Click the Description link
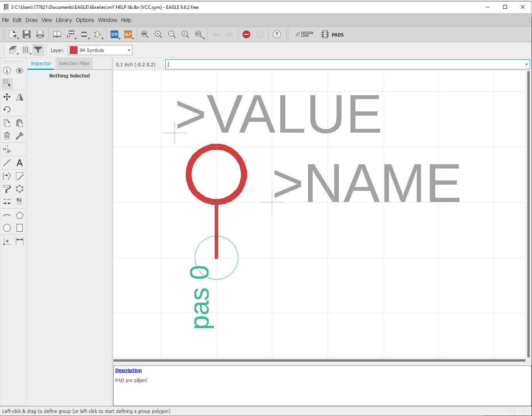This screenshot has height=416, width=532. point(128,370)
